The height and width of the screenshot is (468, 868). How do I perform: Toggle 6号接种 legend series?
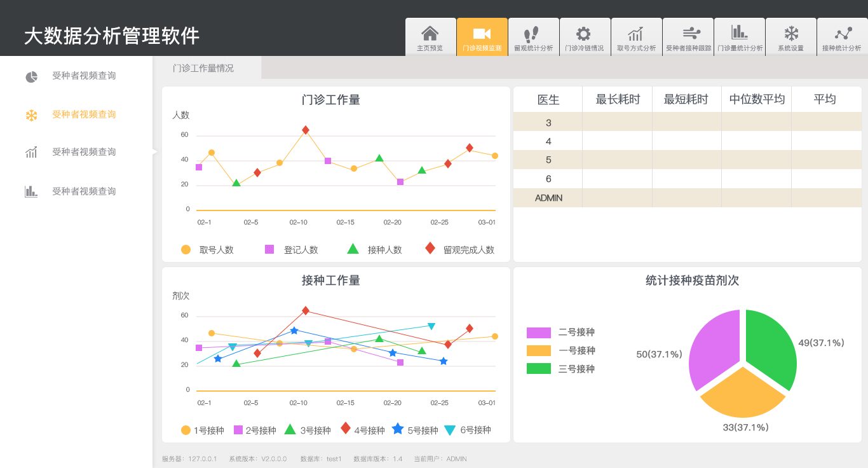(x=468, y=430)
